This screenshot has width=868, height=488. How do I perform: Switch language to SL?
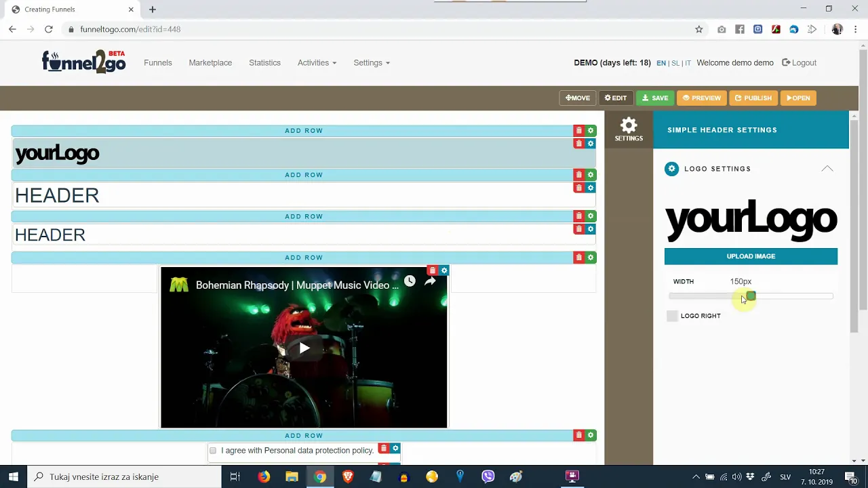pyautogui.click(x=675, y=63)
